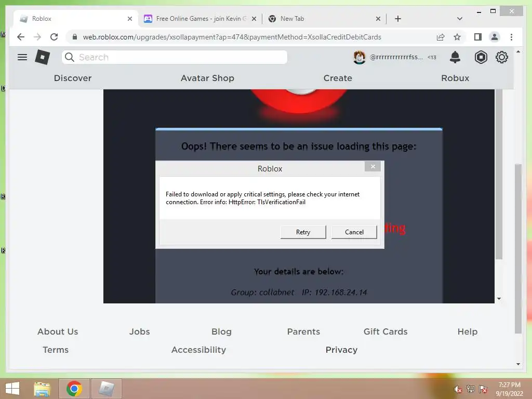Image resolution: width=532 pixels, height=399 pixels.
Task: Click the page vertical scrollbar thumb
Action: pyautogui.click(x=518, y=248)
